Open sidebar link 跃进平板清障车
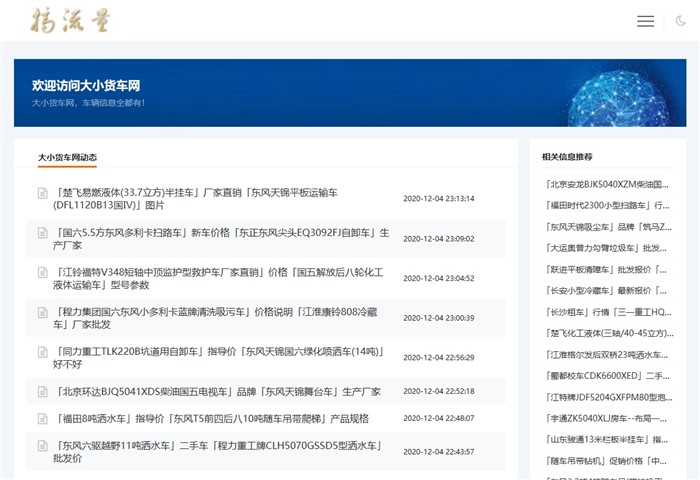Image resolution: width=700 pixels, height=480 pixels. pyautogui.click(x=606, y=269)
